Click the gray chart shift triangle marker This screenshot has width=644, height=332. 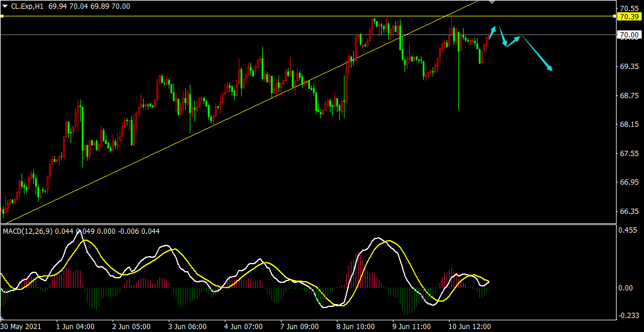point(492,2)
